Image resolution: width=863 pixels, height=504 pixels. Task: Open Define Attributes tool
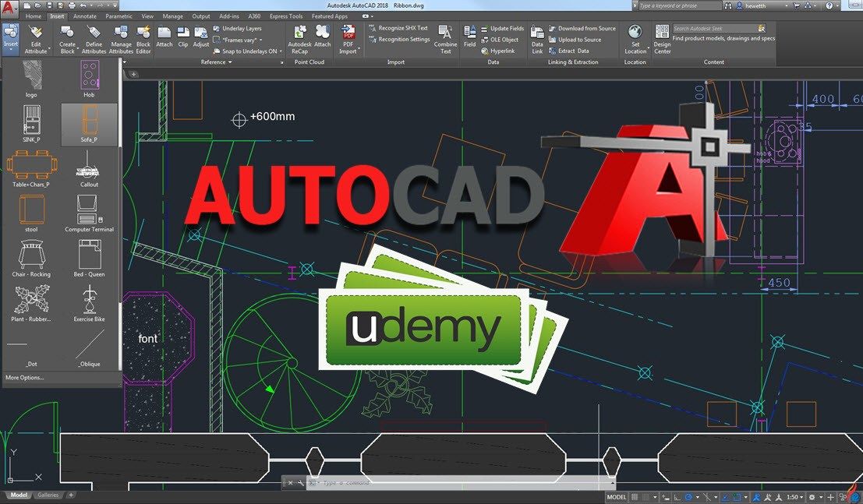point(94,40)
